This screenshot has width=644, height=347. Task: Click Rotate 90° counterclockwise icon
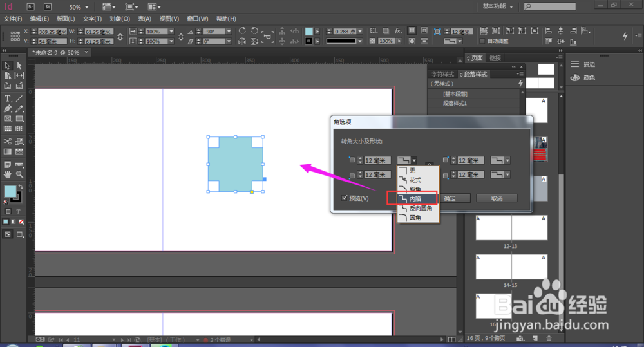(x=254, y=31)
